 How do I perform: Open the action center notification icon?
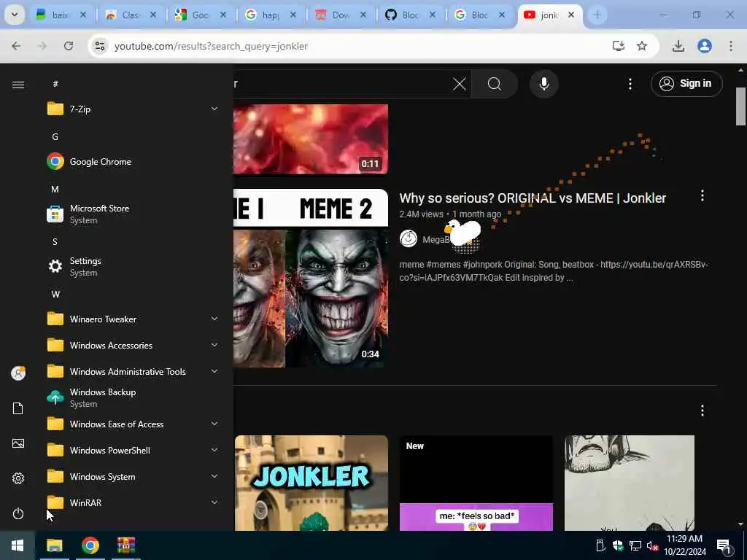click(724, 546)
